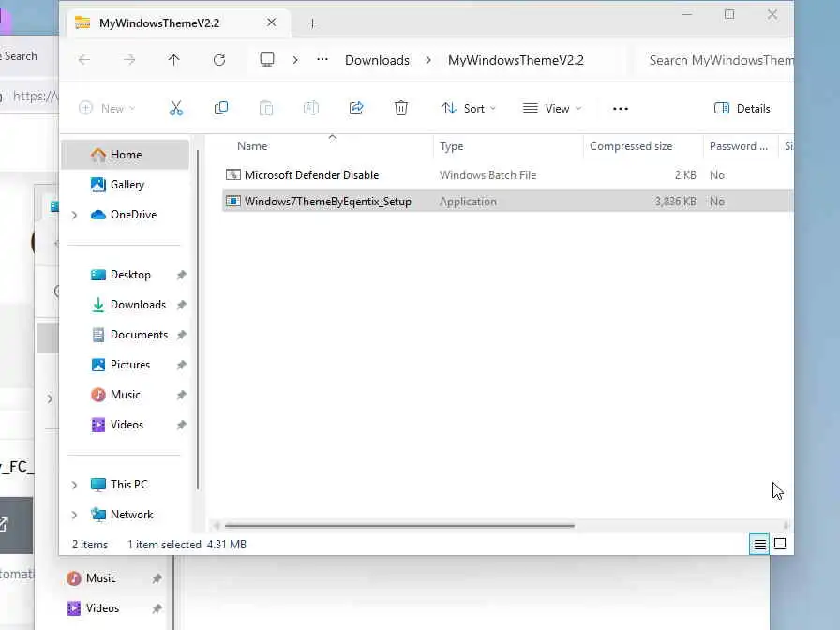
Task: Click the Copy icon in toolbar
Action: [x=220, y=108]
